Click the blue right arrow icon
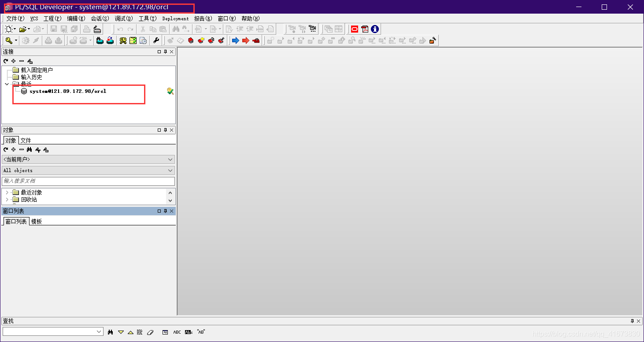644x342 pixels. 236,40
